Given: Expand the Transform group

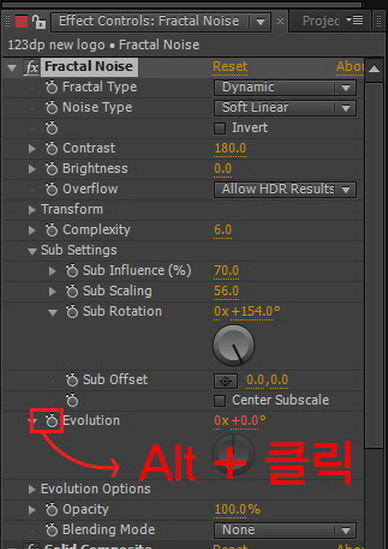Looking at the screenshot, I should 32,210.
